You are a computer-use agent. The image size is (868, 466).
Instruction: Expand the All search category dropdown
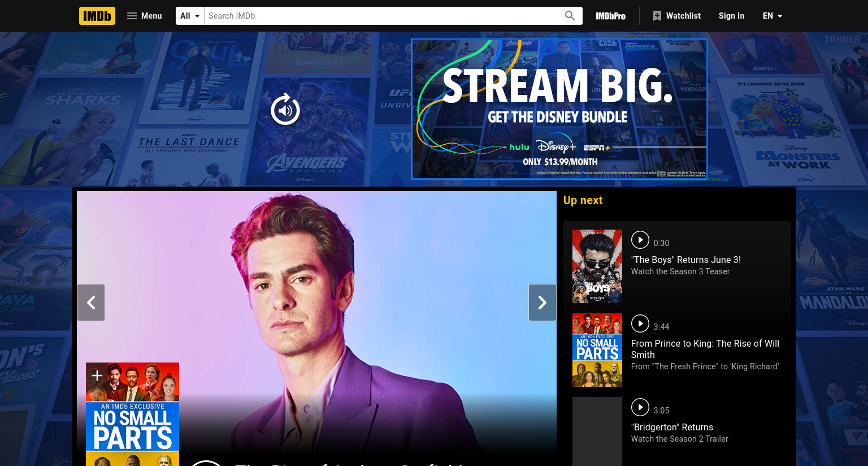(x=190, y=16)
